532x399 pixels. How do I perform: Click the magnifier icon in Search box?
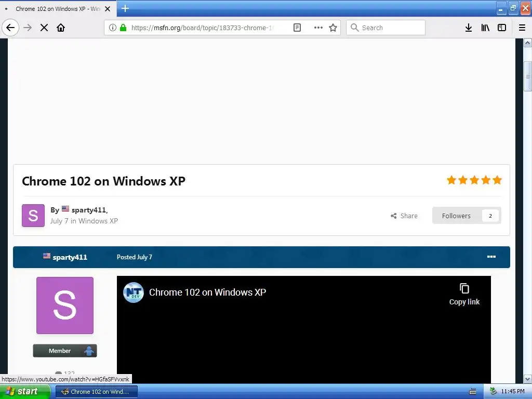click(354, 28)
